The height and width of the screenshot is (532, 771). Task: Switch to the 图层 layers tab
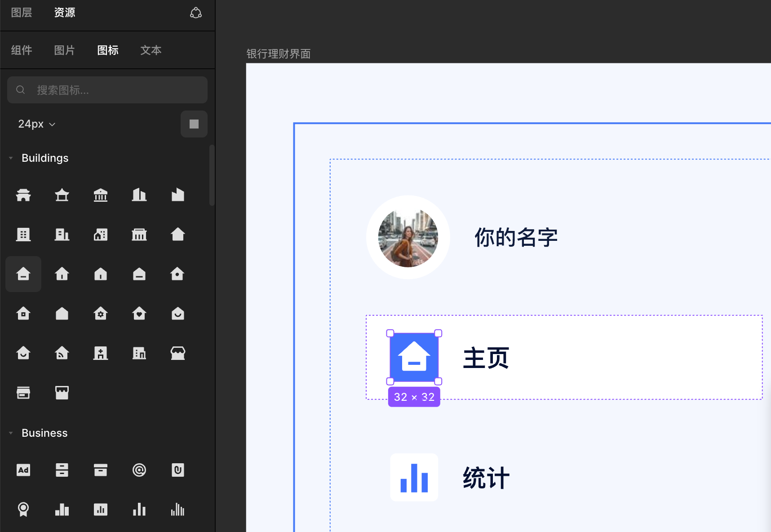pos(22,13)
